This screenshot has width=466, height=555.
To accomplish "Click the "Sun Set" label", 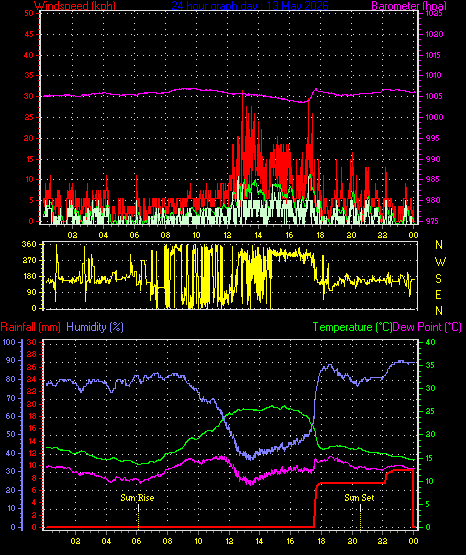I will [x=359, y=498].
